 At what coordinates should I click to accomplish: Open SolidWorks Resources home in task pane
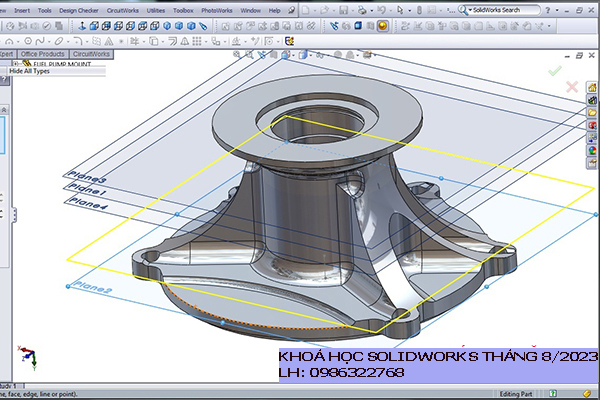coord(592,88)
